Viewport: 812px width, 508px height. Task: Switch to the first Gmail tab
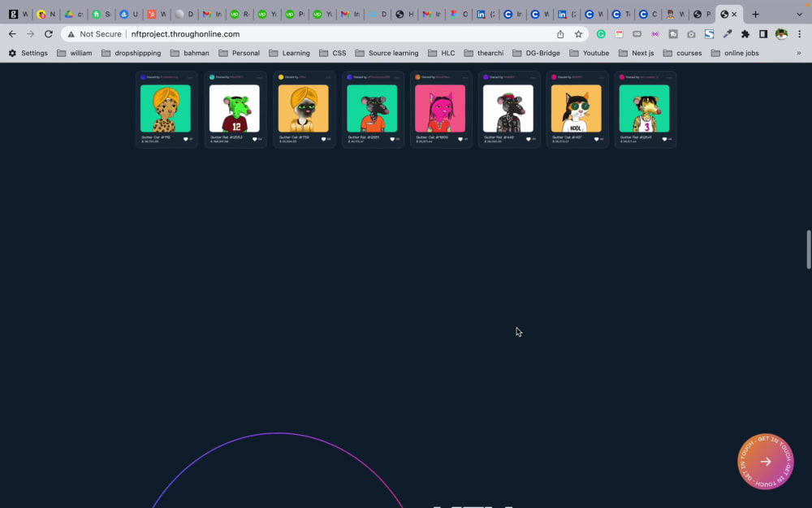211,15
